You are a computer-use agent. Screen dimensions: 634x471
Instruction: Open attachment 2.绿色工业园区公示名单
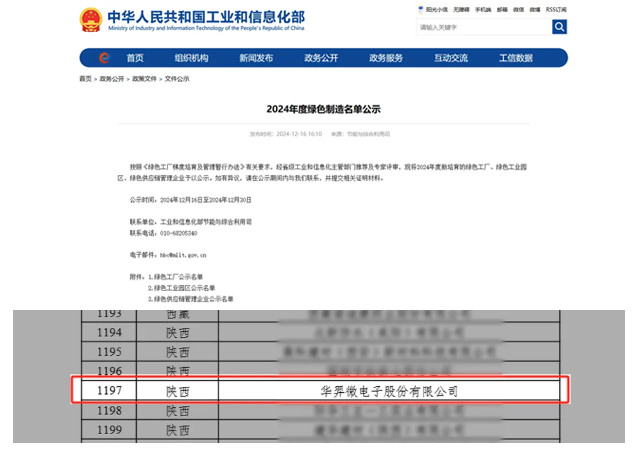coord(182,288)
